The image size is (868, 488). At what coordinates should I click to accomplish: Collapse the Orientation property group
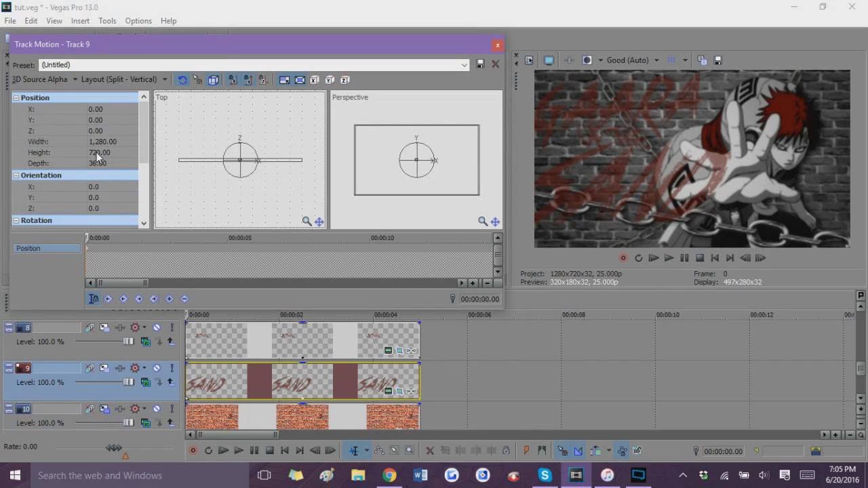point(16,176)
